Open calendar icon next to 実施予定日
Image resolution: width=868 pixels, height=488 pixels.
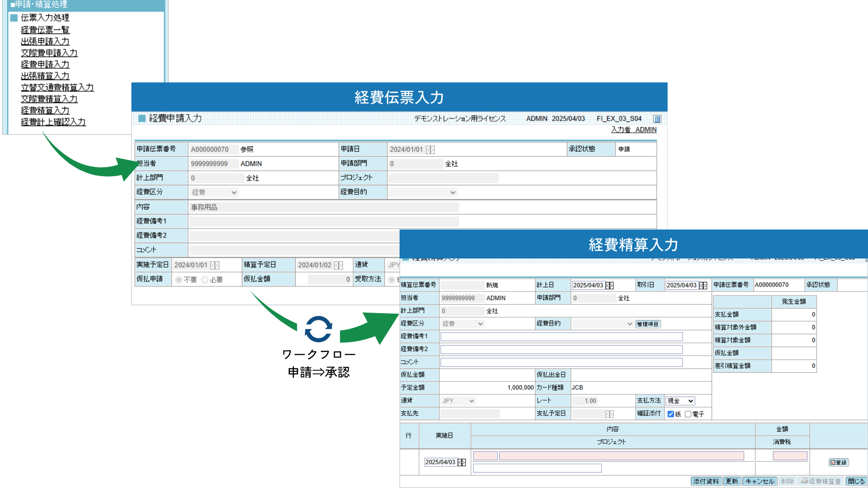click(x=215, y=265)
